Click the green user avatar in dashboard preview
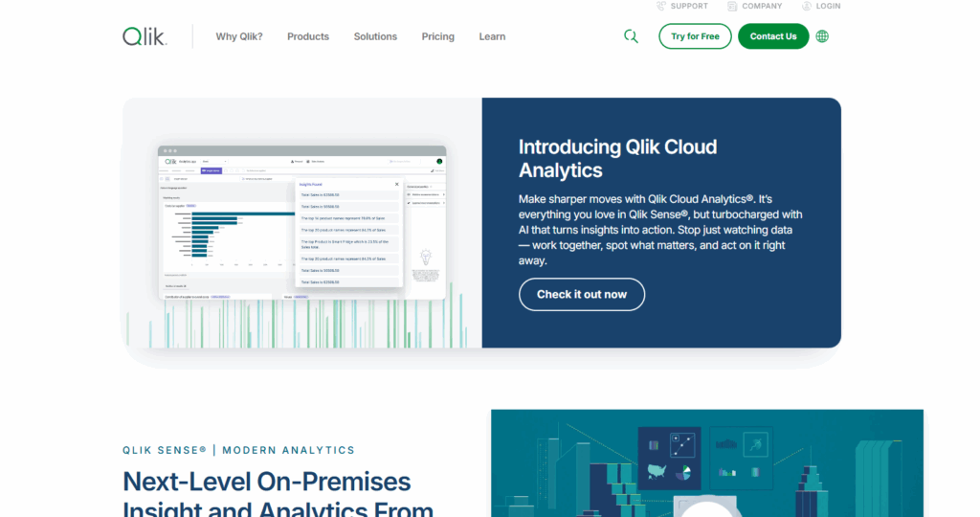Screen dimensions: 980x517 (x=439, y=162)
